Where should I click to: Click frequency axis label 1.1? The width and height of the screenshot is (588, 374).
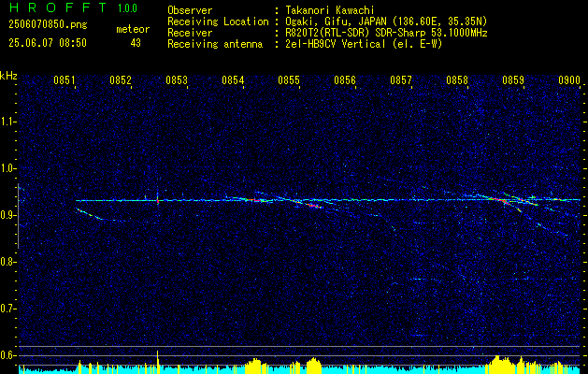pyautogui.click(x=7, y=122)
